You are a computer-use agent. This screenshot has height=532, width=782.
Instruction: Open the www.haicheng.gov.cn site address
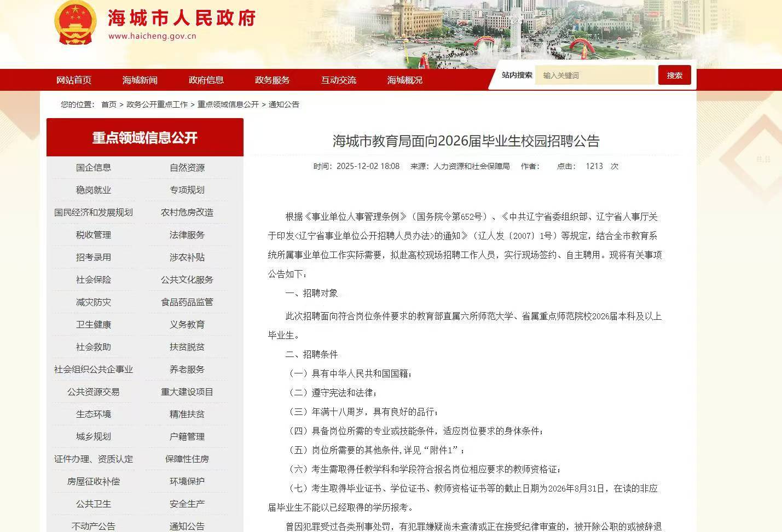(x=152, y=36)
